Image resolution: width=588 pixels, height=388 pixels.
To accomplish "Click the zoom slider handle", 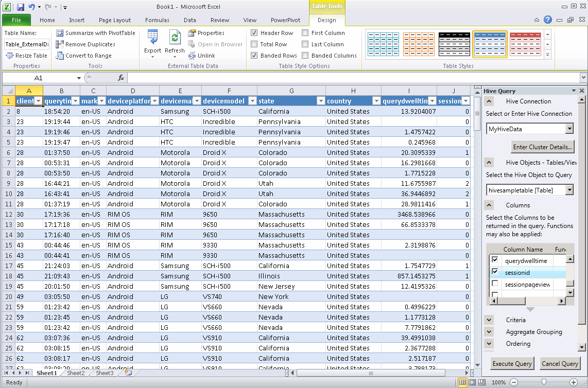I will 544,382.
